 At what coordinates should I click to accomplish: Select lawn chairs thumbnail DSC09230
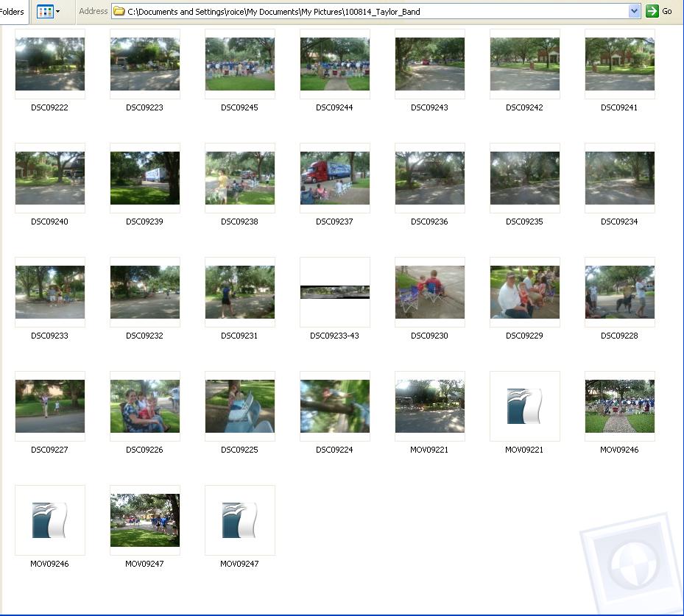pos(430,292)
